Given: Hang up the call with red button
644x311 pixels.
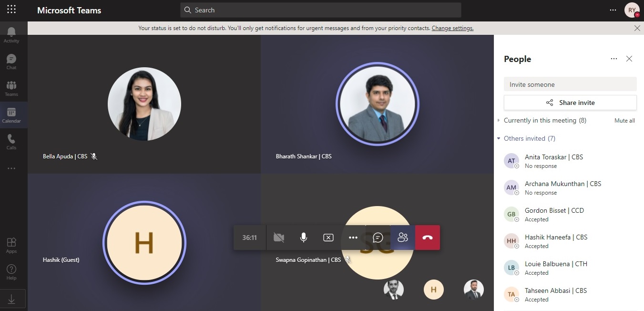Looking at the screenshot, I should point(427,238).
